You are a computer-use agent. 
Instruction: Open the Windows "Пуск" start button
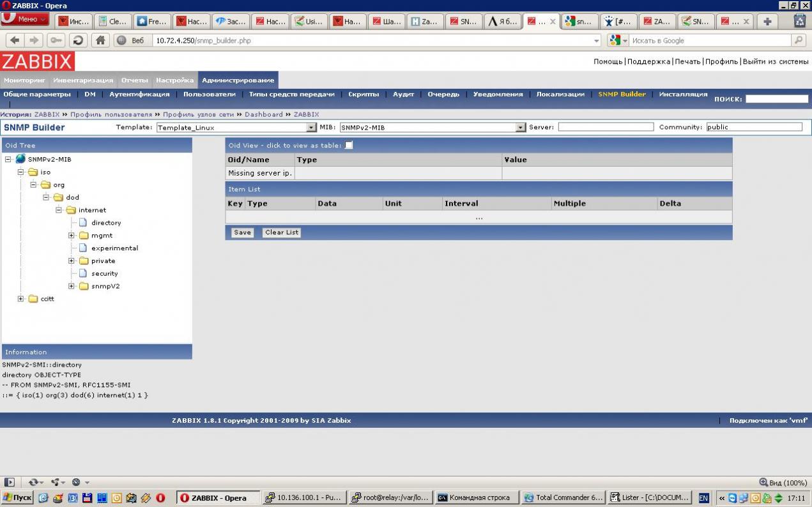click(x=18, y=497)
